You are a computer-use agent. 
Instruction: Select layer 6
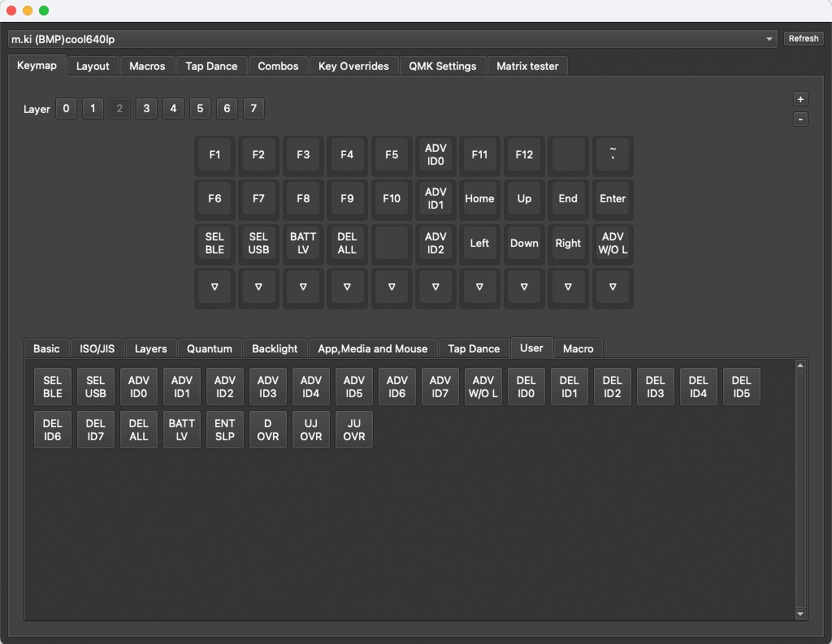[x=227, y=109]
